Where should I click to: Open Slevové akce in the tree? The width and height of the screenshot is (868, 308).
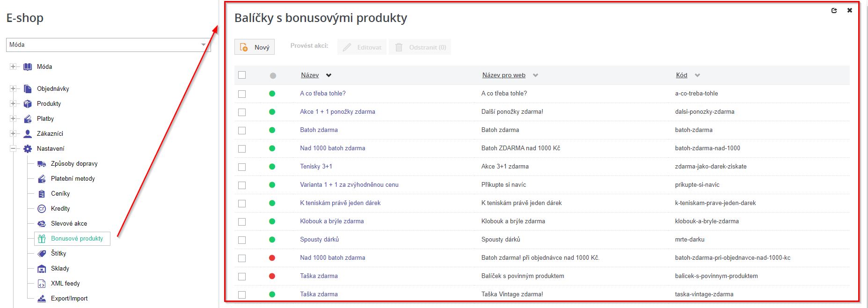[x=69, y=223]
